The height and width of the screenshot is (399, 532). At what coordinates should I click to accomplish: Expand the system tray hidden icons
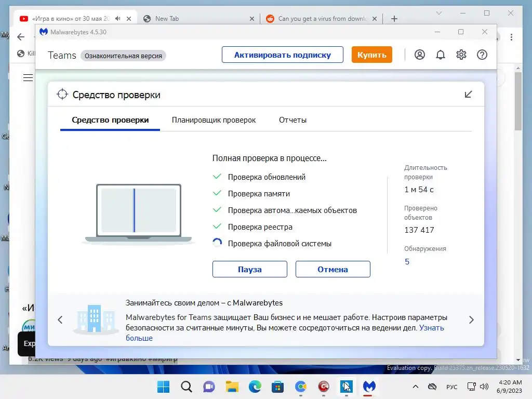point(415,387)
